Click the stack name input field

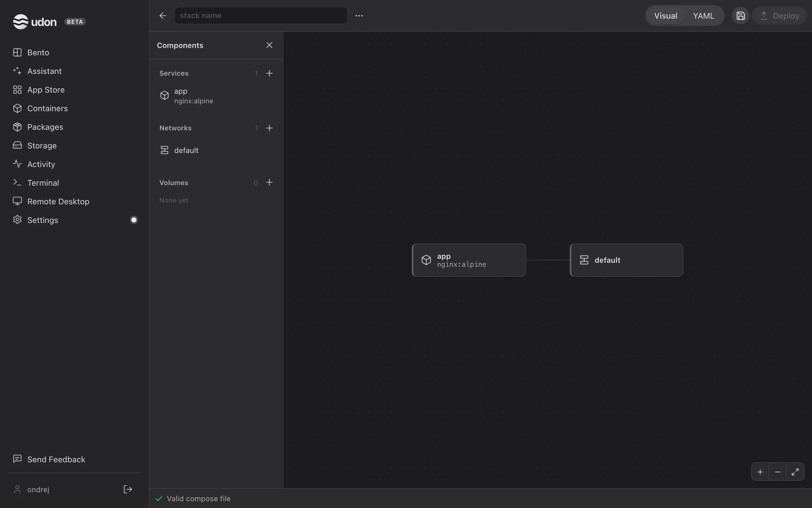point(261,16)
